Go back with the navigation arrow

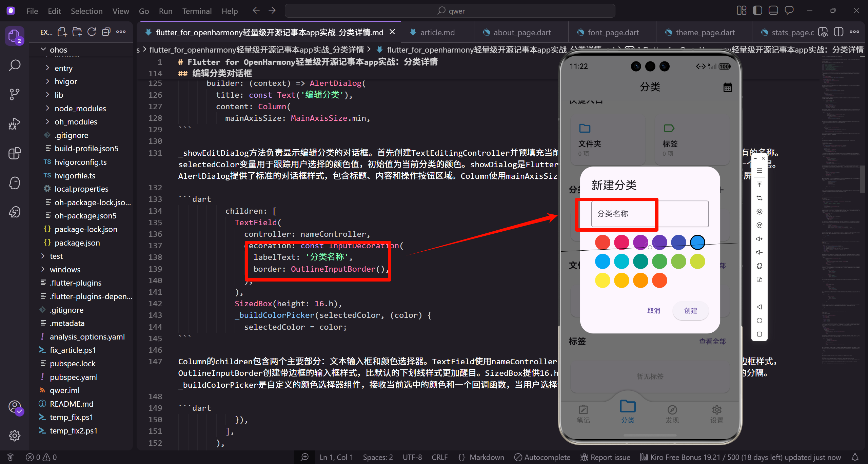click(x=256, y=11)
